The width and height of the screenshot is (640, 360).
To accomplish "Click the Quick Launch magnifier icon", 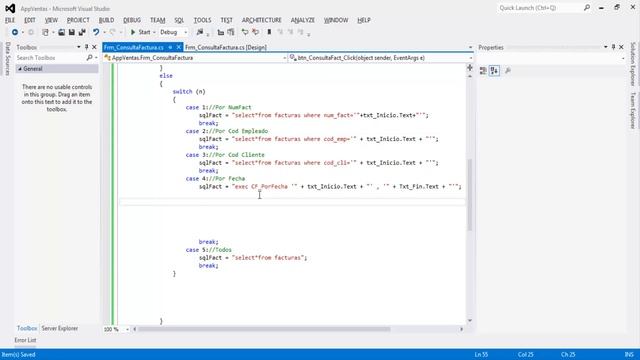I will pyautogui.click(x=587, y=8).
